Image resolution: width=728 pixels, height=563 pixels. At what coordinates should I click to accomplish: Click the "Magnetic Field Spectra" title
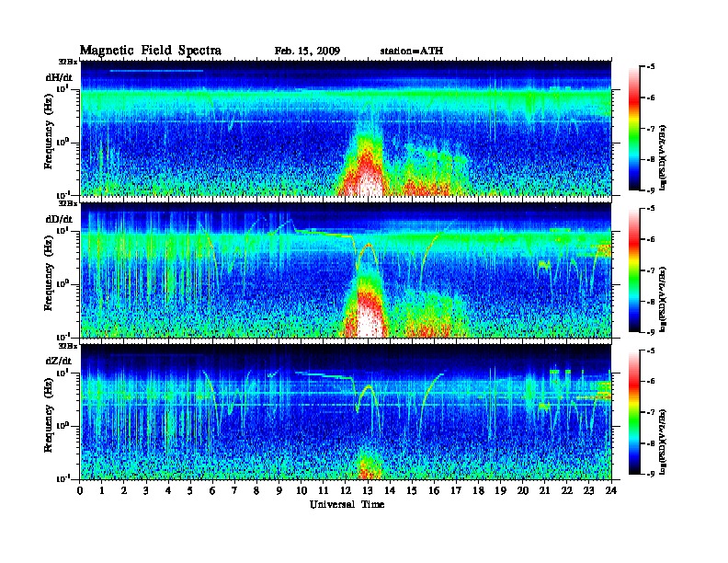click(x=151, y=51)
